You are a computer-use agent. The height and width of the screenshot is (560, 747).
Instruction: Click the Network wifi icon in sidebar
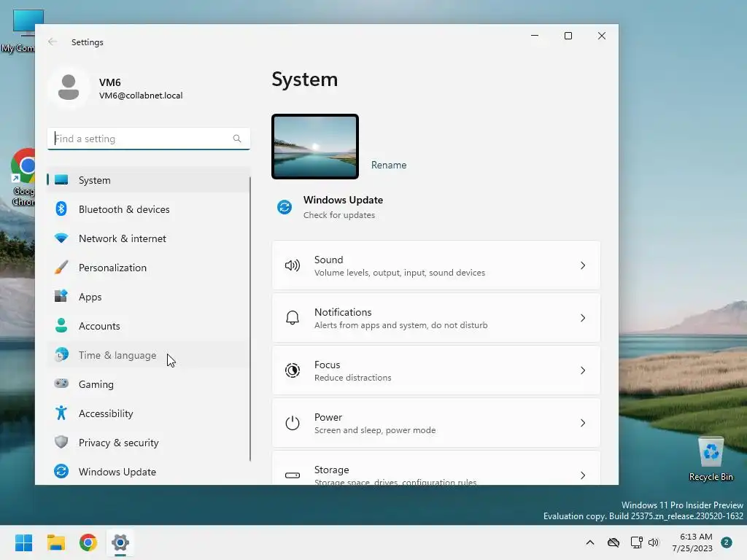(x=61, y=238)
